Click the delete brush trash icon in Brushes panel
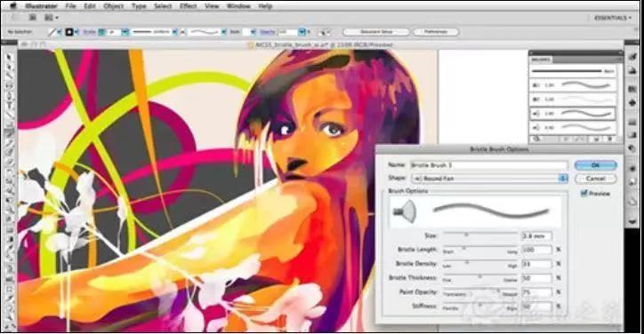Image resolution: width=644 pixels, height=334 pixels. [609, 139]
